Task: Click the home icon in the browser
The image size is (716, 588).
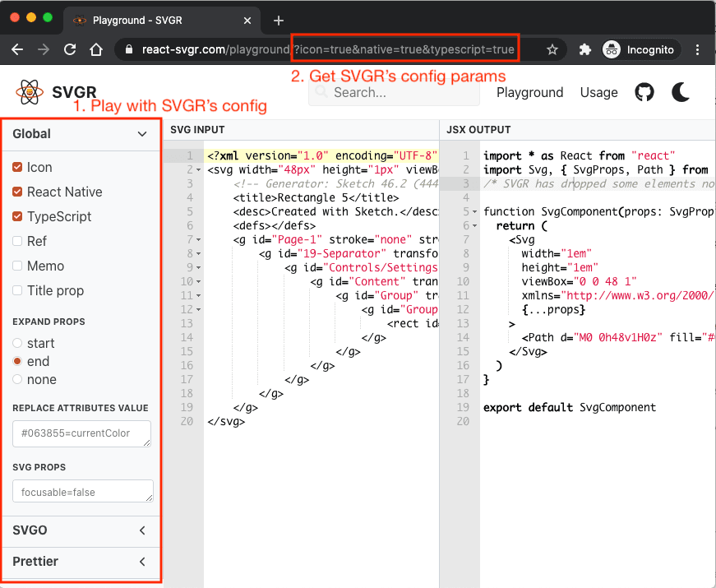Action: [x=95, y=49]
